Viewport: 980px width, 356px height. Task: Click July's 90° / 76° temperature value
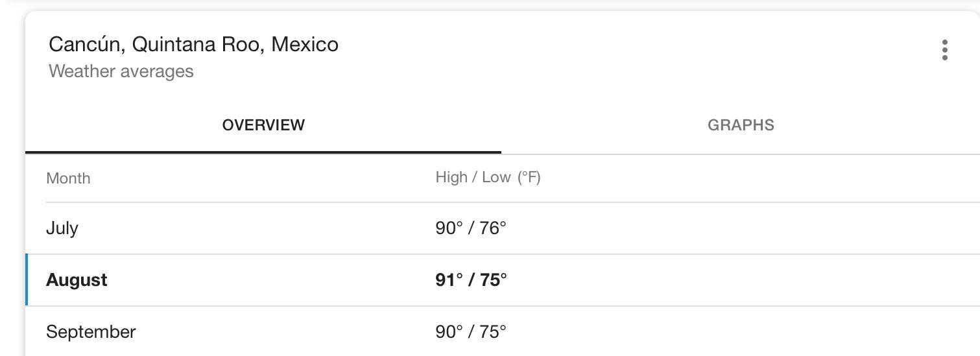471,228
